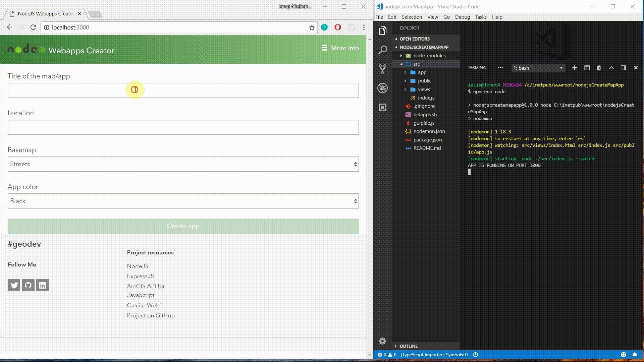Bookmark this page with the star

click(x=312, y=27)
